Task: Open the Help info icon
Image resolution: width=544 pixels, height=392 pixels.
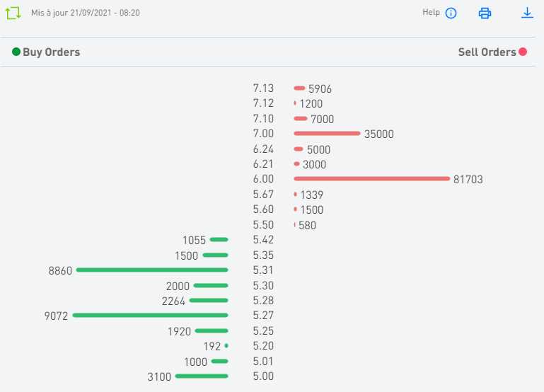Action: (451, 13)
